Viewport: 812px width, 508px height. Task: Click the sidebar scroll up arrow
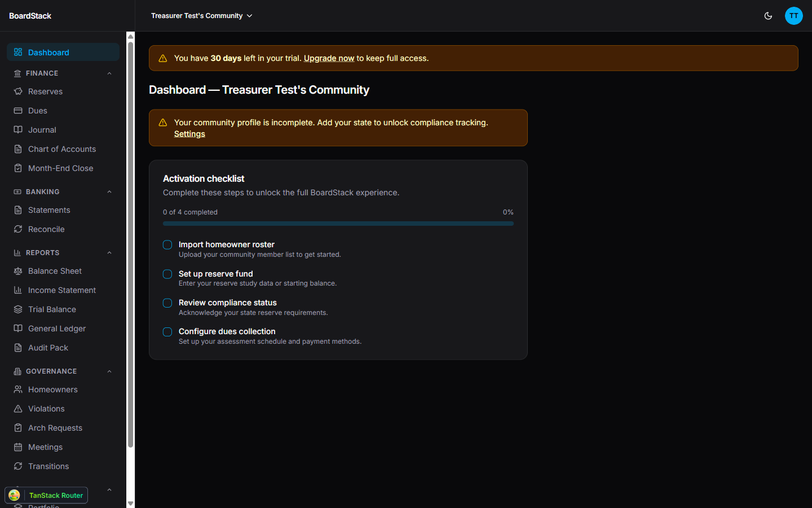click(130, 37)
